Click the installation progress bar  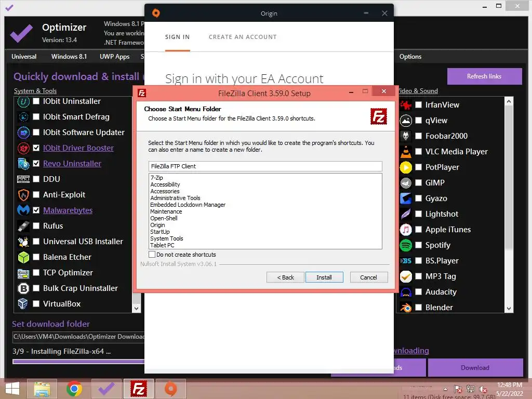[x=78, y=362]
